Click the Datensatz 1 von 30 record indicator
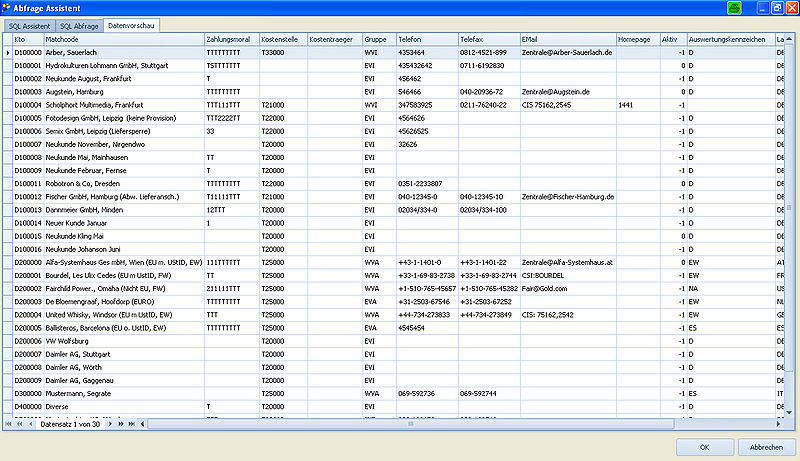This screenshot has height=461, width=800. point(70,424)
